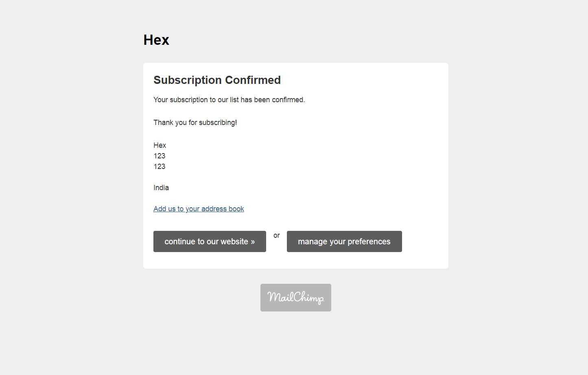Click the MailChimp logo badge

click(295, 298)
